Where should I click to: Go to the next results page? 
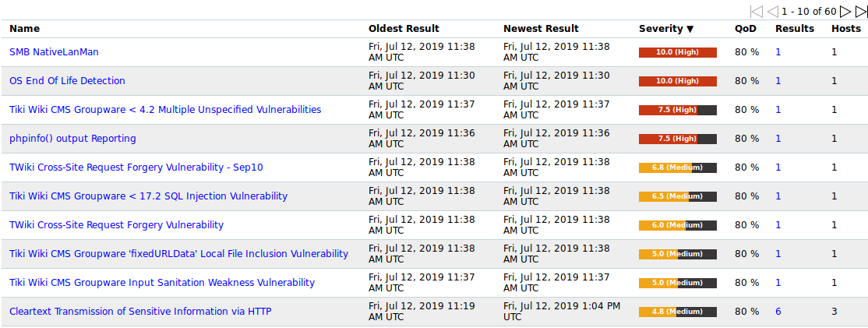pos(845,12)
